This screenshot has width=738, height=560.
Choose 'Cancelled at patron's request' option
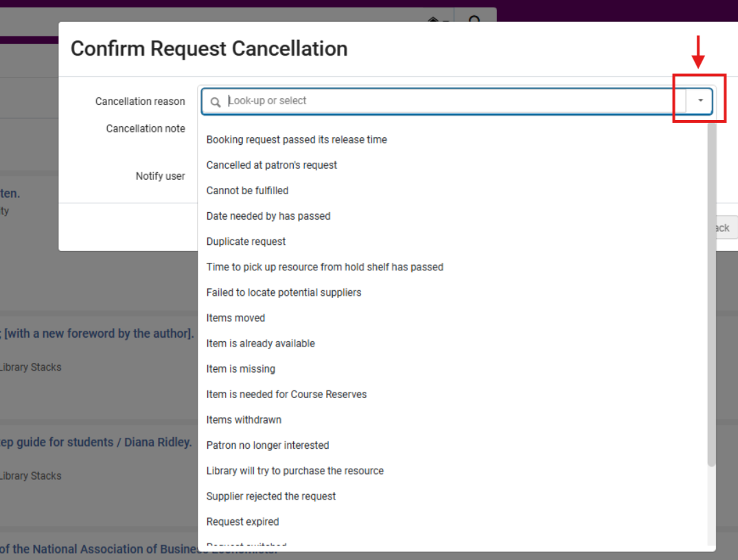pos(272,165)
